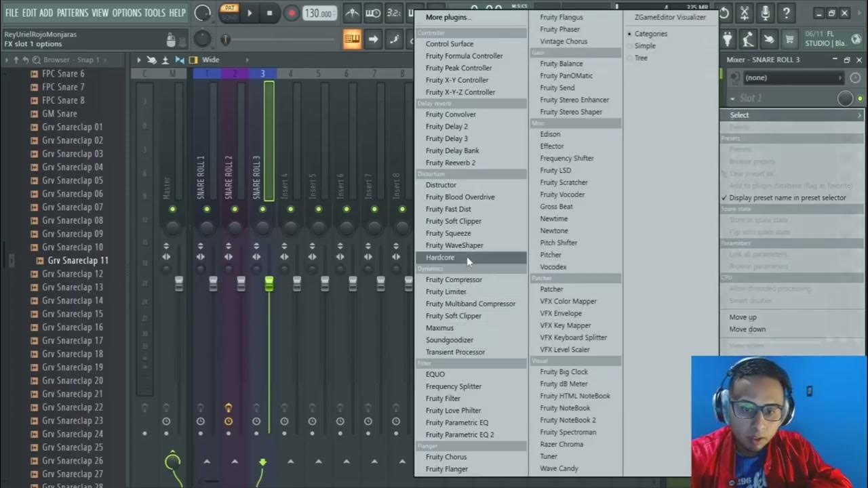Click the metronome icon
The width and height of the screenshot is (868, 488).
[351, 13]
